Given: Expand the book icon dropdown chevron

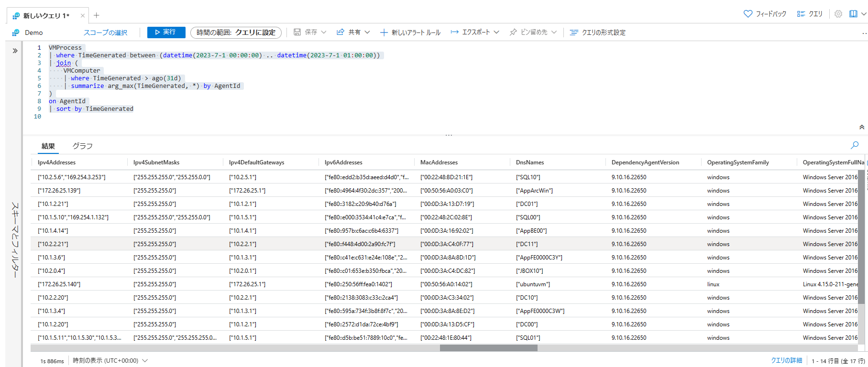Looking at the screenshot, I should pos(864,14).
